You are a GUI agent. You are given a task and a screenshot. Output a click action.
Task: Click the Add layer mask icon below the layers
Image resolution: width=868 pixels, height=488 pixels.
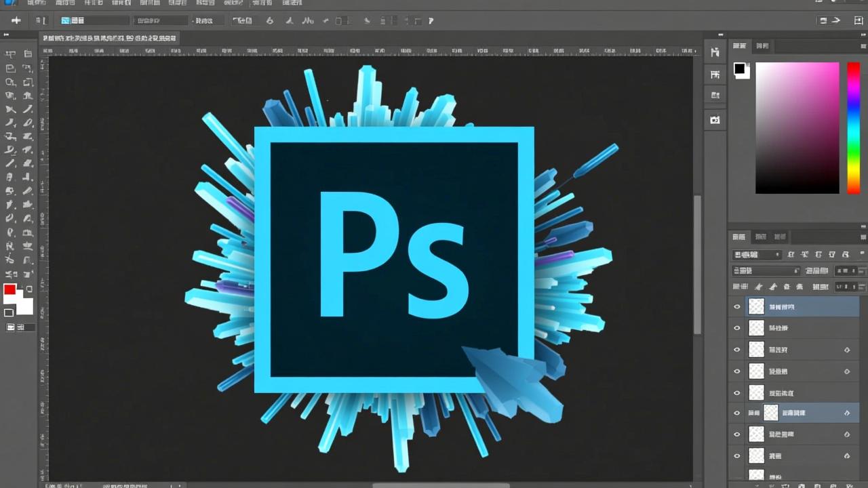click(785, 485)
